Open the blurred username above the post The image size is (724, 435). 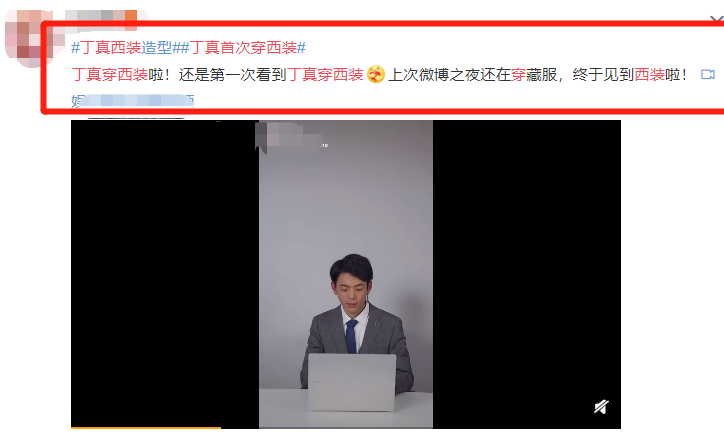95,16
